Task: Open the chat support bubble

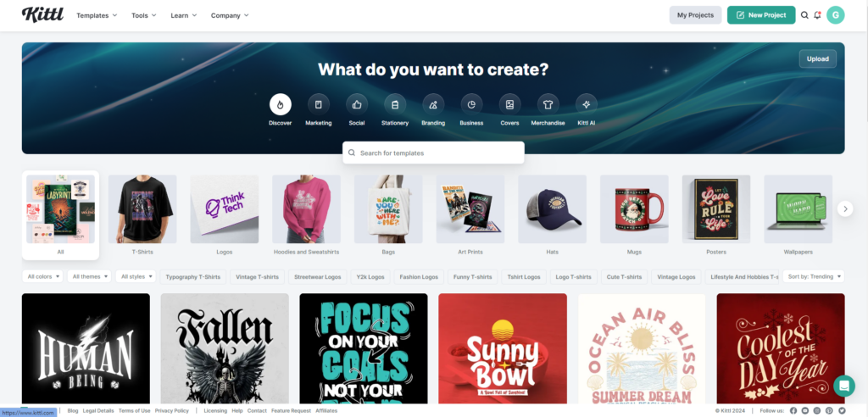Action: click(844, 386)
